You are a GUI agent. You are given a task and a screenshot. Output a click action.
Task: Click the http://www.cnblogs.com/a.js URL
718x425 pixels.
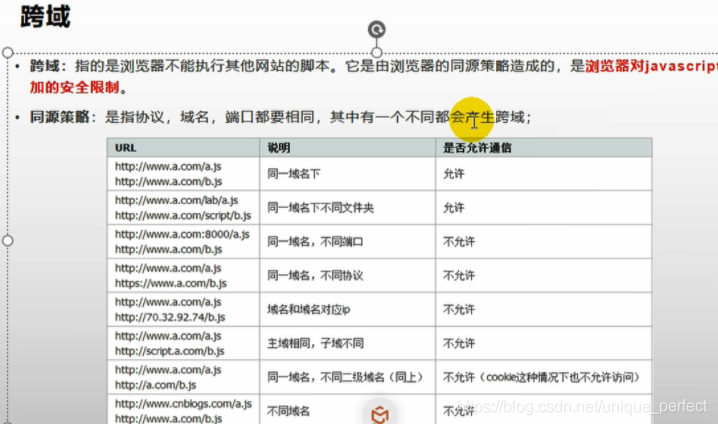click(183, 403)
